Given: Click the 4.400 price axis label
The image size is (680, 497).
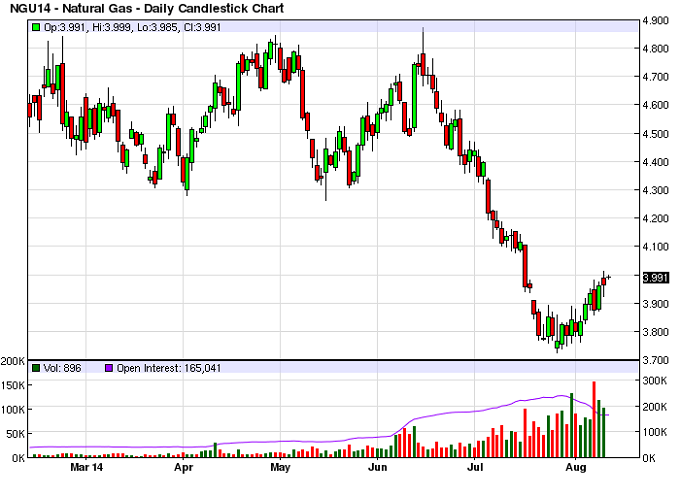Looking at the screenshot, I should tap(655, 162).
